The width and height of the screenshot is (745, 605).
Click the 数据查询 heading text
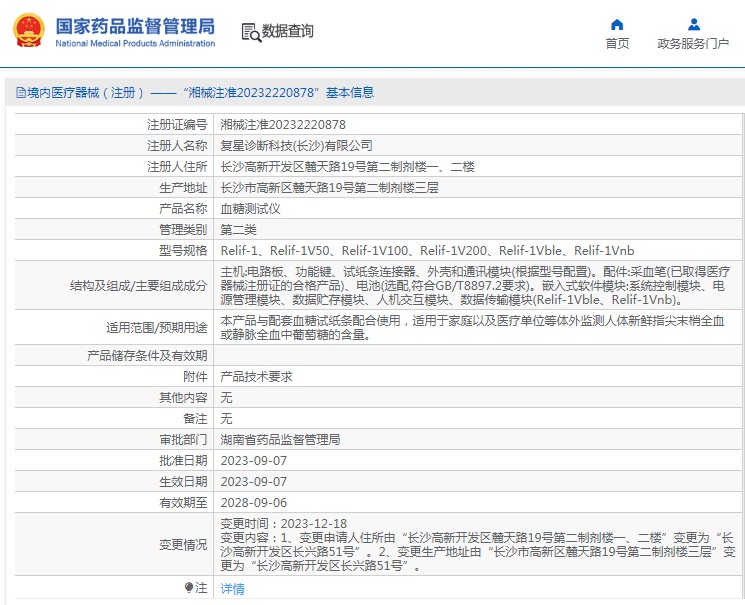[x=287, y=31]
